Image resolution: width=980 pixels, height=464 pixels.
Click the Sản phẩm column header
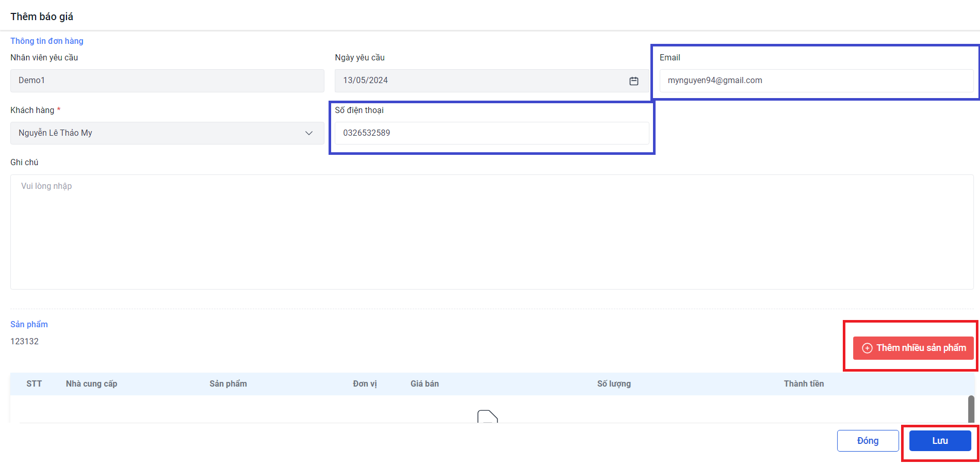[228, 383]
